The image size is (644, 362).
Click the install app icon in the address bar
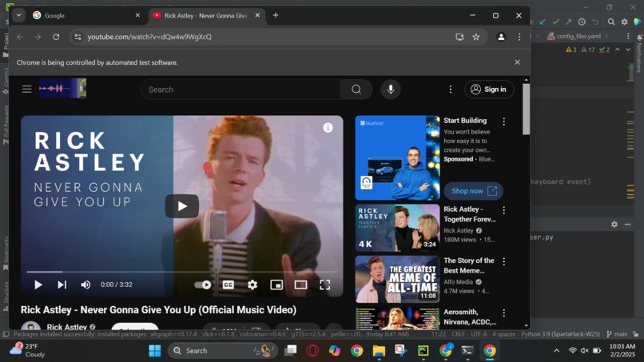(x=459, y=37)
